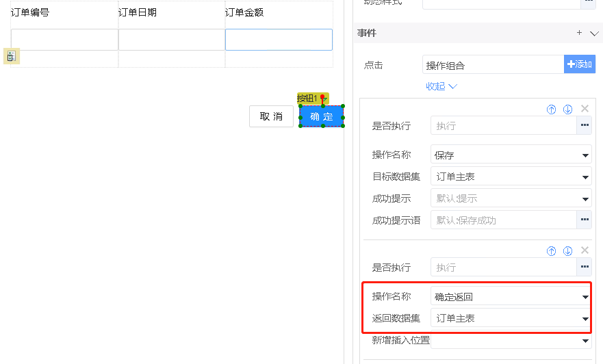Click the plus icon in 事件 header
This screenshot has width=603, height=364.
click(x=579, y=33)
